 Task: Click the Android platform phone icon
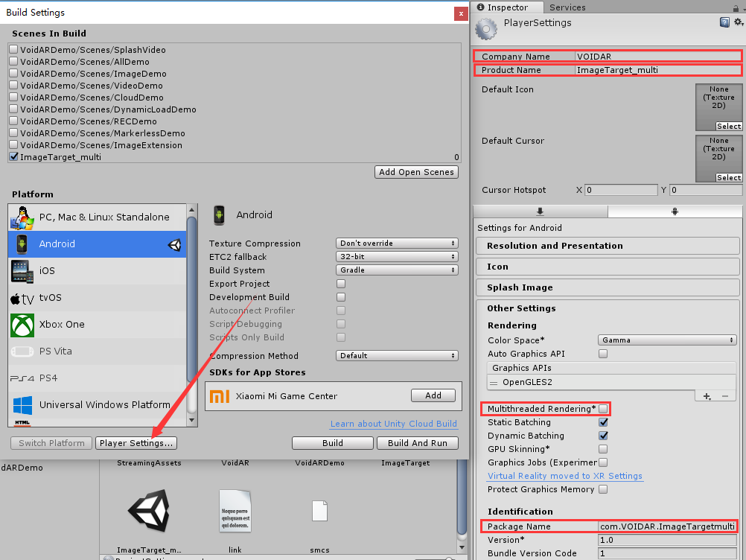[x=22, y=244]
